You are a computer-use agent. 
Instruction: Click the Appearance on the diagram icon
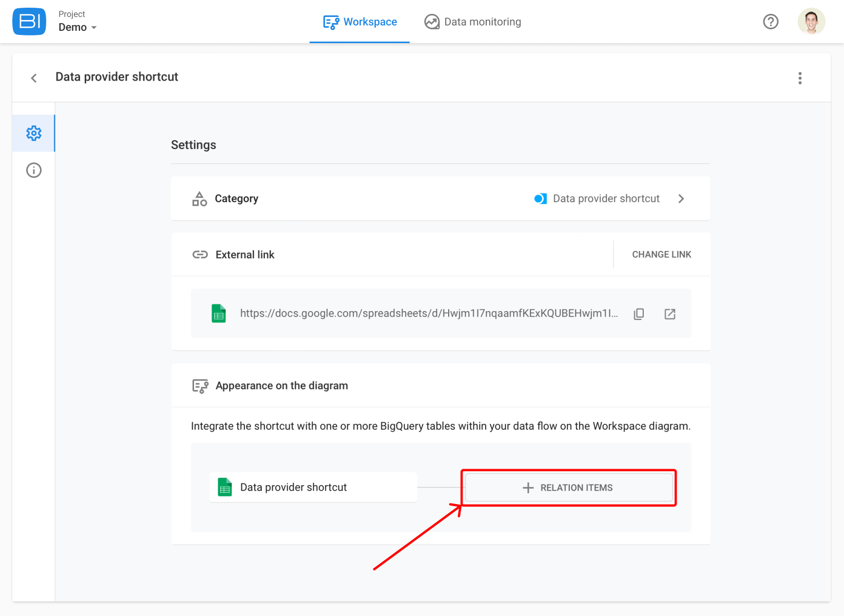pos(200,386)
